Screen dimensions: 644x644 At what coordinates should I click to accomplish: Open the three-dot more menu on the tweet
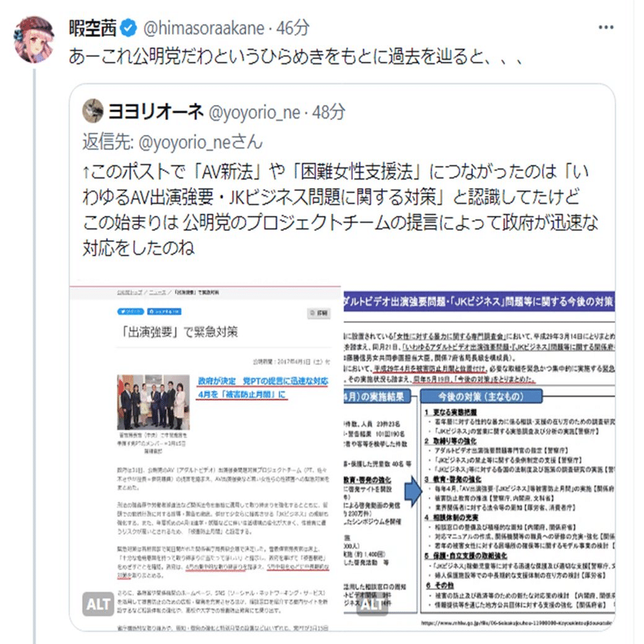click(606, 28)
